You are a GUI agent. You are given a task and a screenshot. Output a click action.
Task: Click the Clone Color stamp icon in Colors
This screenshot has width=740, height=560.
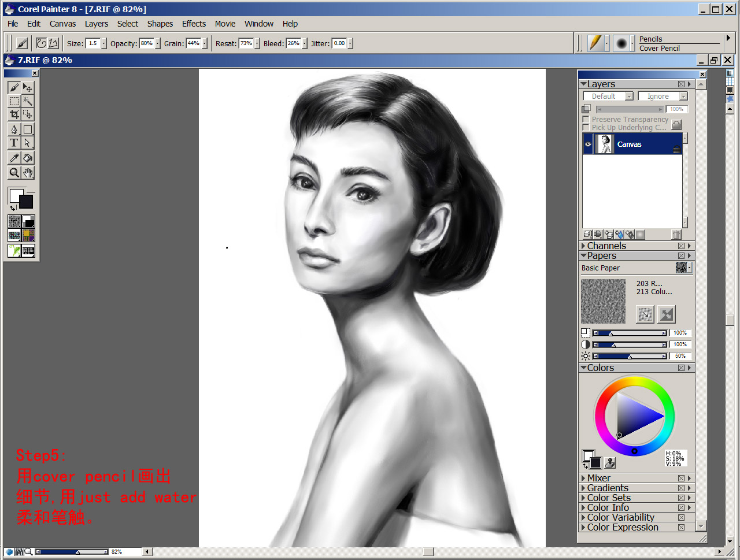[610, 463]
